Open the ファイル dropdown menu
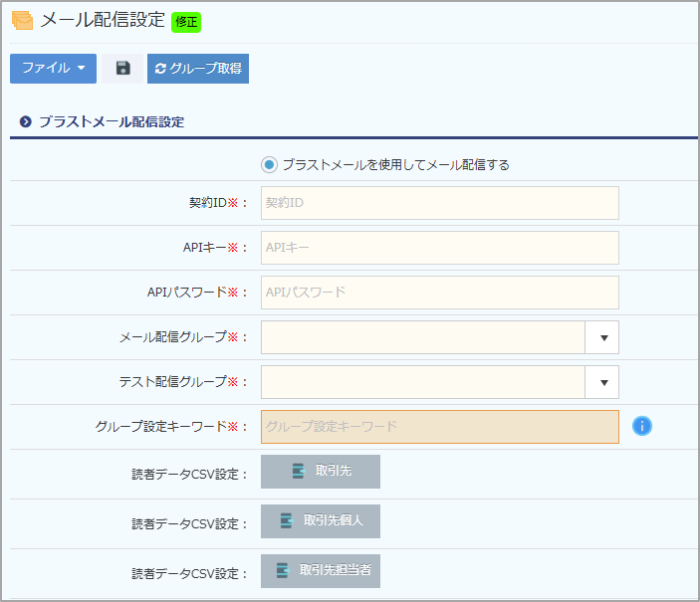The image size is (700, 602). coord(53,69)
